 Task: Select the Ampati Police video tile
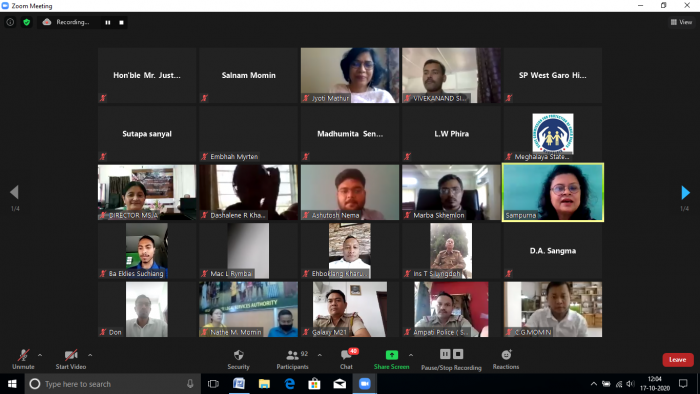click(451, 309)
